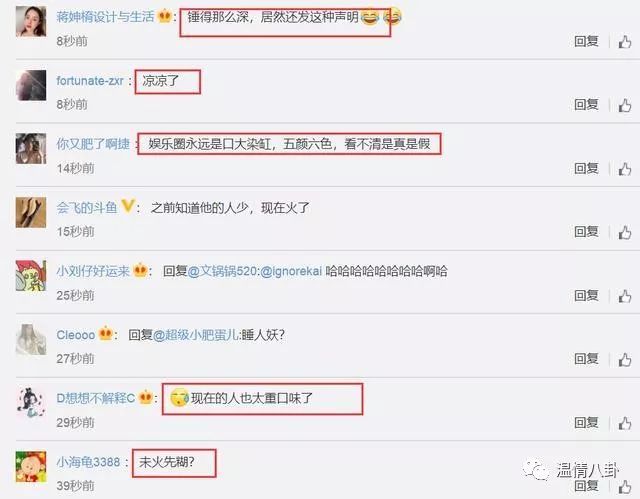Reply to fortunate-zxr's 凉凉了 comment
The image size is (640, 499).
pos(587,105)
